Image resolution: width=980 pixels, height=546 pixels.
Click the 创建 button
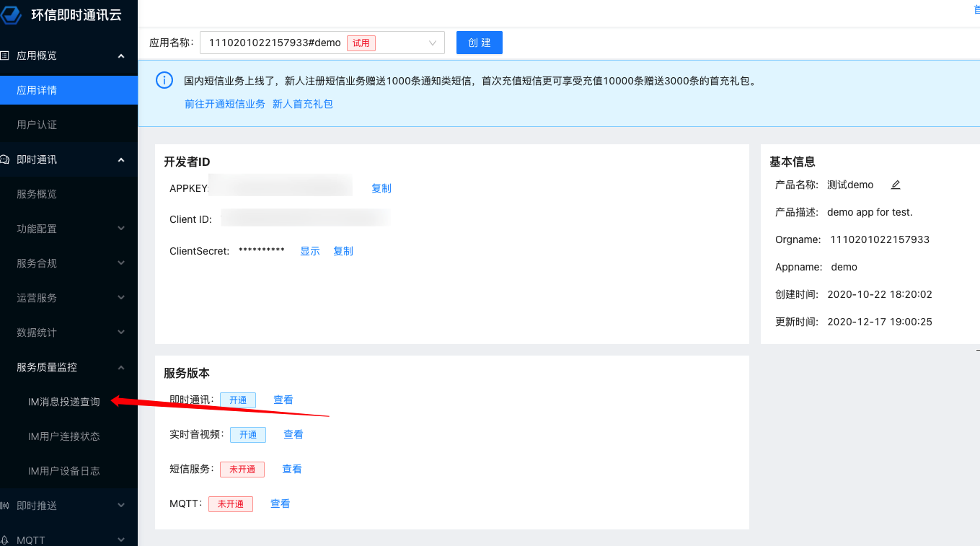tap(480, 43)
